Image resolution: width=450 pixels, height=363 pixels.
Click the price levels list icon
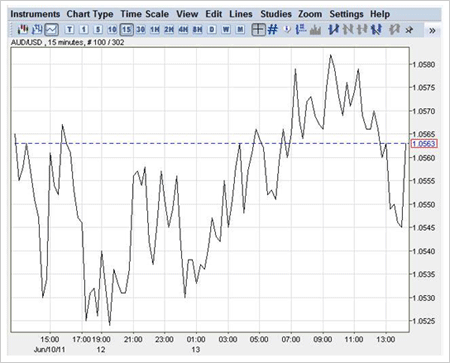(x=301, y=30)
